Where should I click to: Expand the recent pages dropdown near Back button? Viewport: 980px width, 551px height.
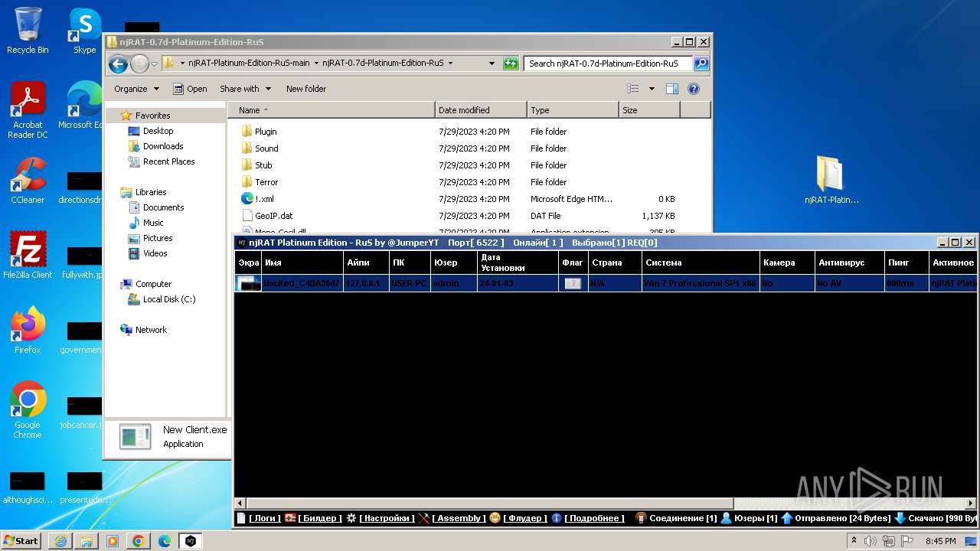155,64
